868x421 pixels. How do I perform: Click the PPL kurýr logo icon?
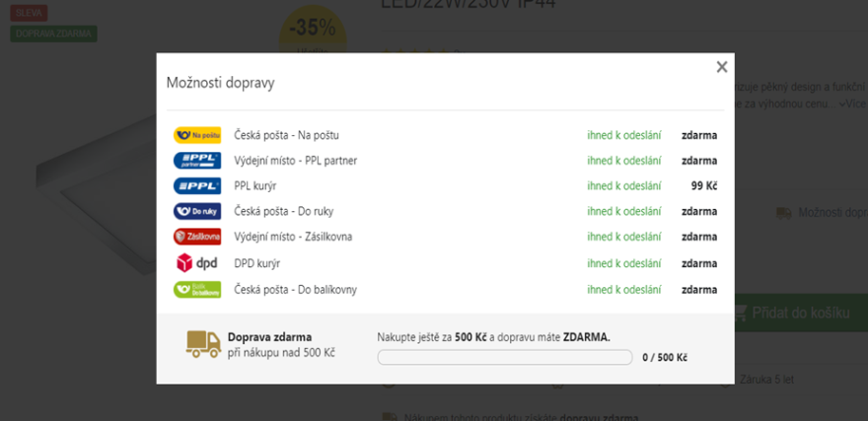(197, 186)
